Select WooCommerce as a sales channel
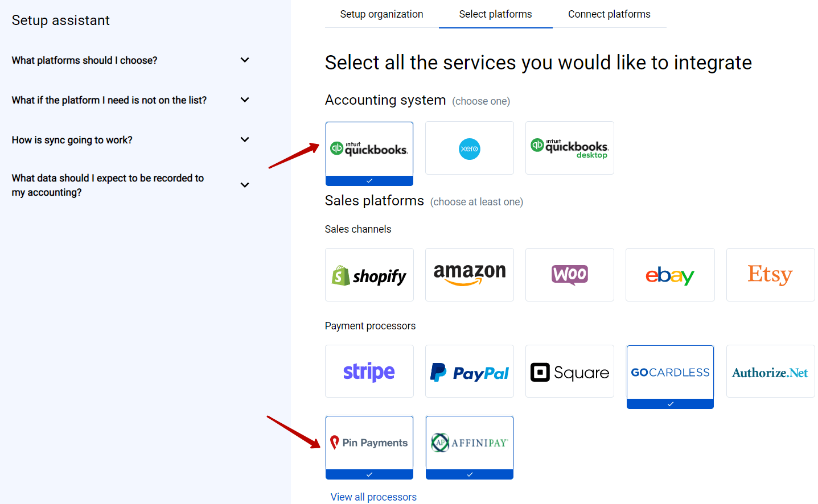The width and height of the screenshot is (818, 504). (569, 275)
